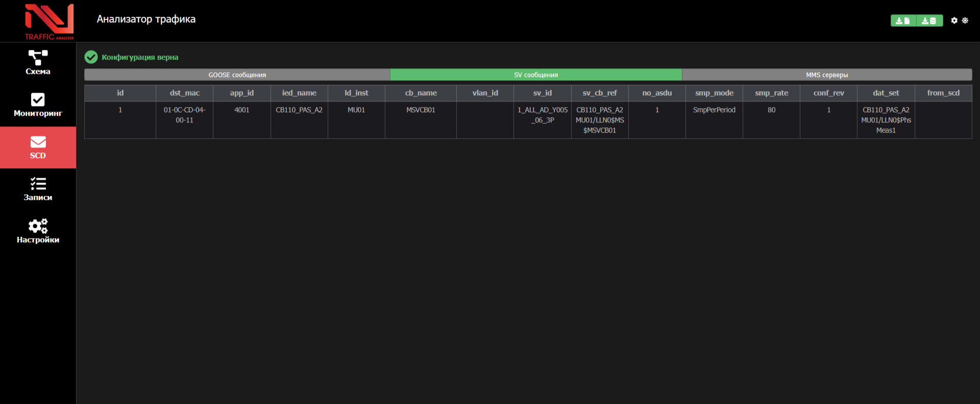Toggle the sun brightness theme icon
The width and height of the screenshot is (980, 404).
(x=965, y=20)
